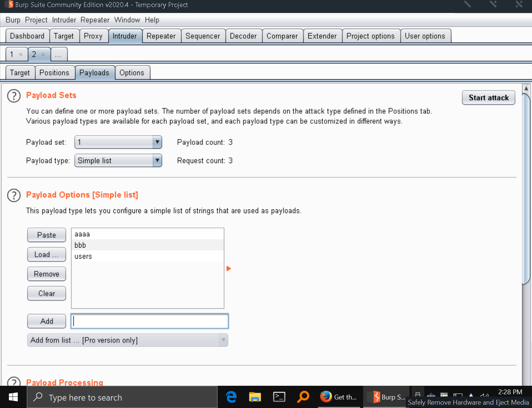The image size is (532, 408).
Task: Open the Repeater menu
Action: click(95, 20)
